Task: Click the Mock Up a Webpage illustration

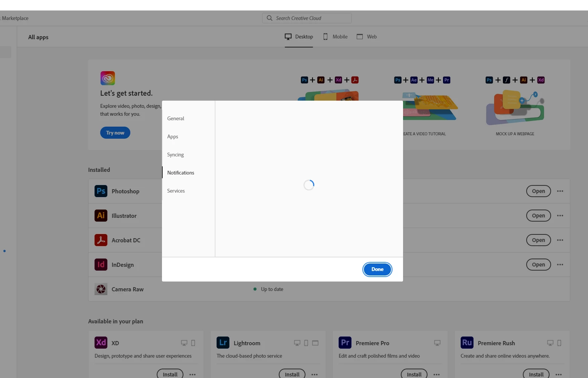Action: [515, 108]
